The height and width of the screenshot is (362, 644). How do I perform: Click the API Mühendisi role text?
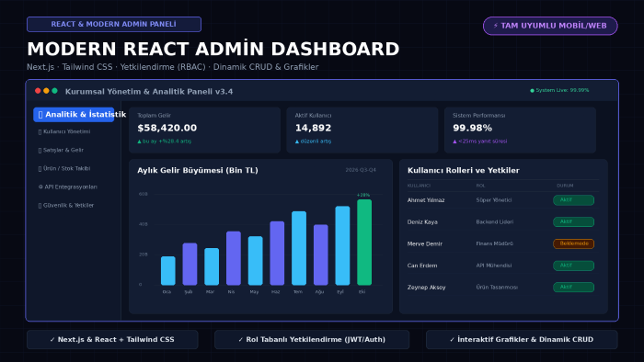(494, 266)
